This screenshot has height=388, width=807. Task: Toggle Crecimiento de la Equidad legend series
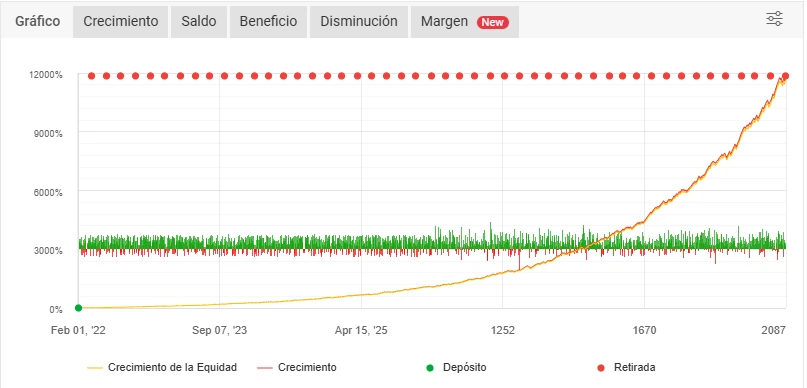click(162, 367)
